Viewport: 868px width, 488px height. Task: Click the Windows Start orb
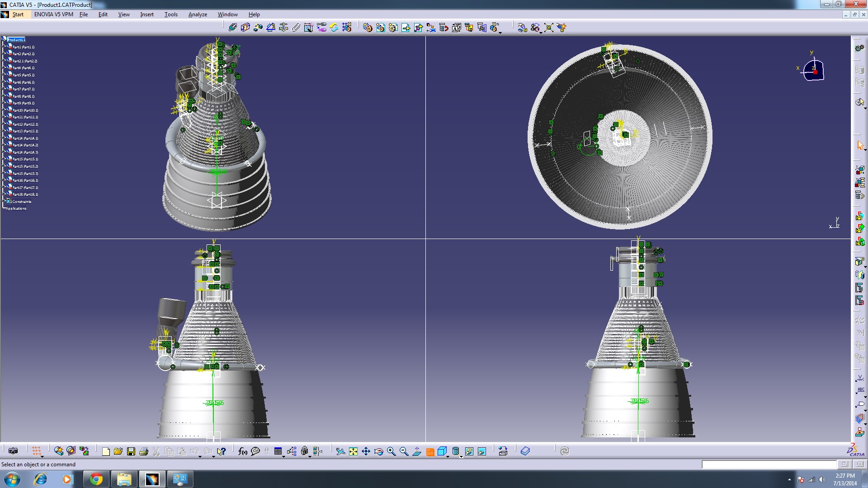12,479
